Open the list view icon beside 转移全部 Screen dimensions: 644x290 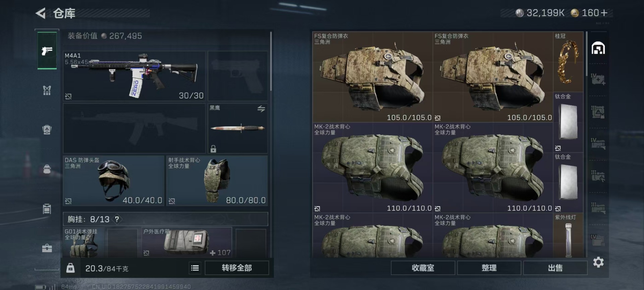tap(195, 268)
